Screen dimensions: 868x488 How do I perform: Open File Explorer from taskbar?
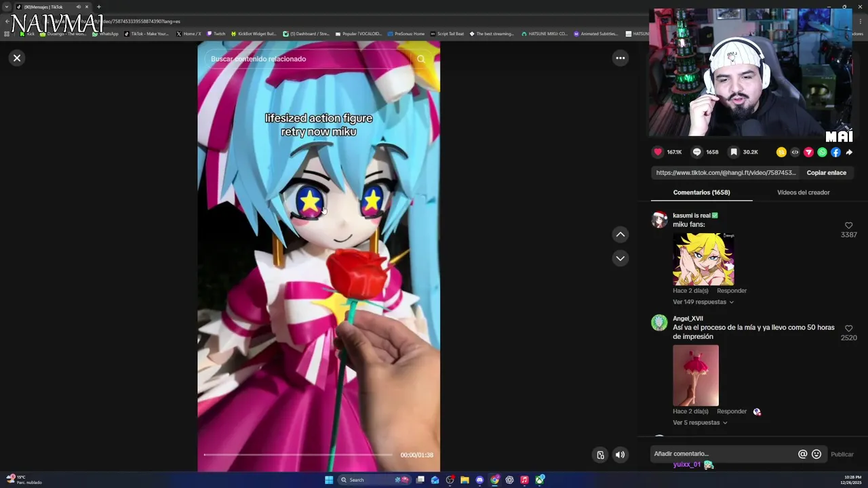[465, 480]
